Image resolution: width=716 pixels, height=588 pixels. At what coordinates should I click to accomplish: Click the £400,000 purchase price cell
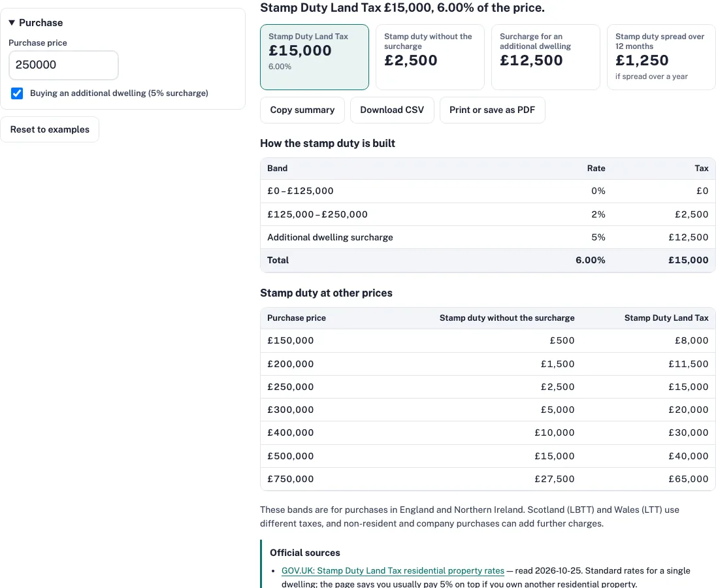[291, 433]
